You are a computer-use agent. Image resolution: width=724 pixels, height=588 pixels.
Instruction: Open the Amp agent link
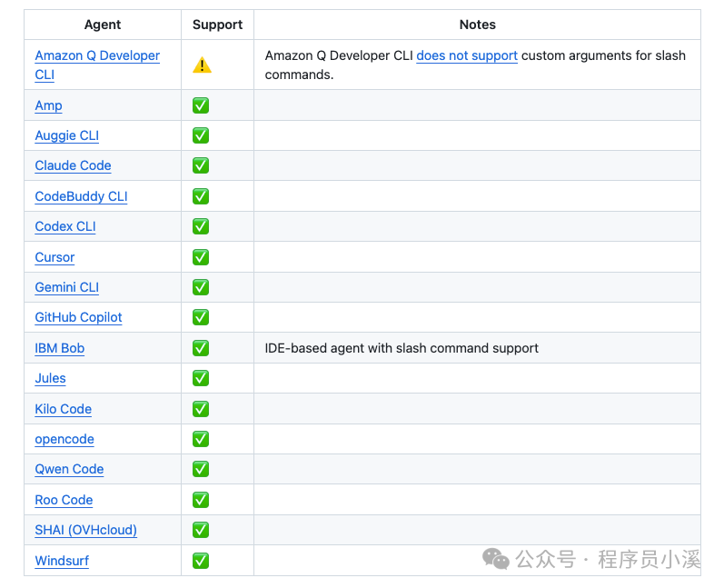[48, 105]
